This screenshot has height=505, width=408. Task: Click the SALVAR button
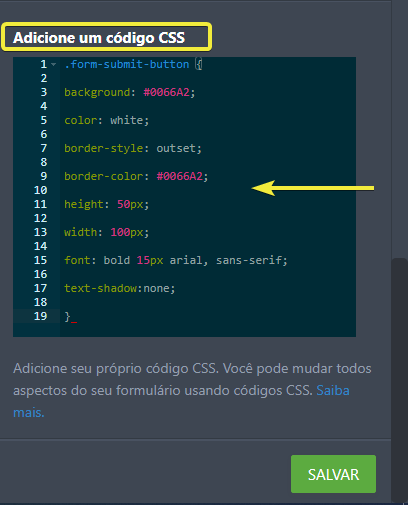pos(333,474)
